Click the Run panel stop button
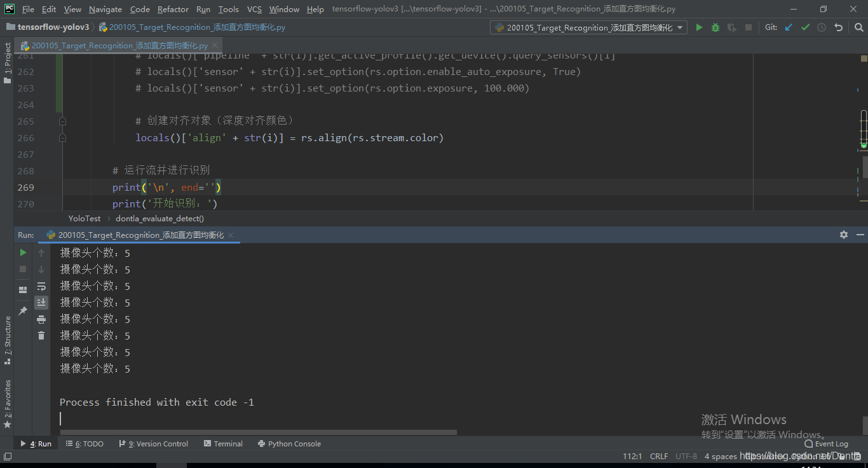 coord(23,269)
